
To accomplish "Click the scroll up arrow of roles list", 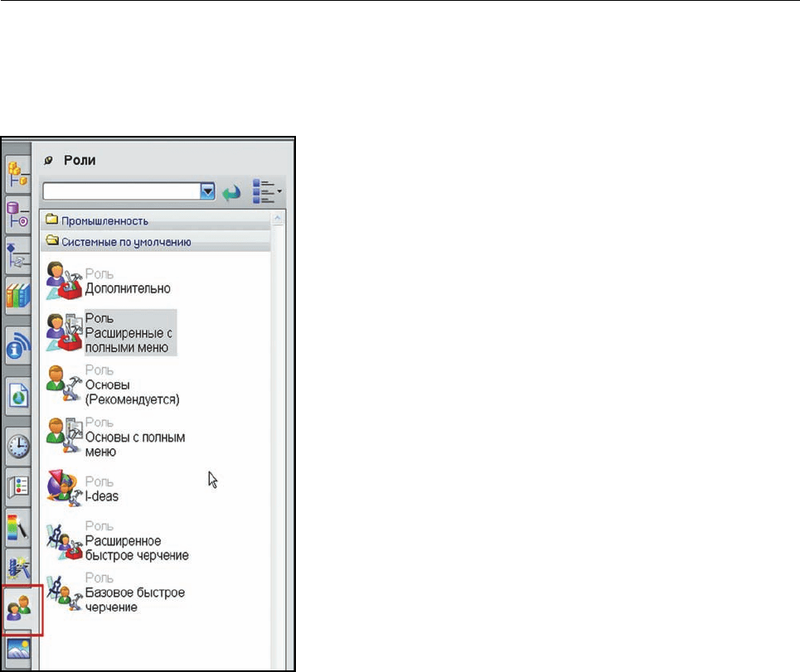I will coord(278,220).
